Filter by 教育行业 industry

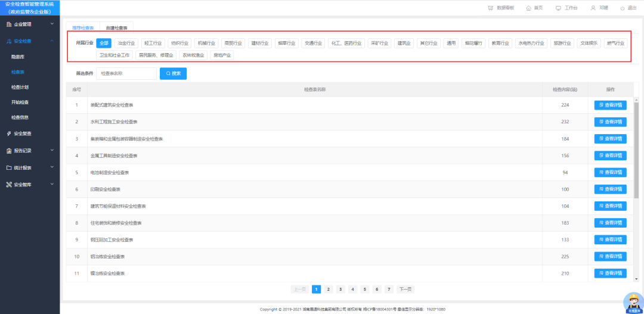tap(501, 43)
